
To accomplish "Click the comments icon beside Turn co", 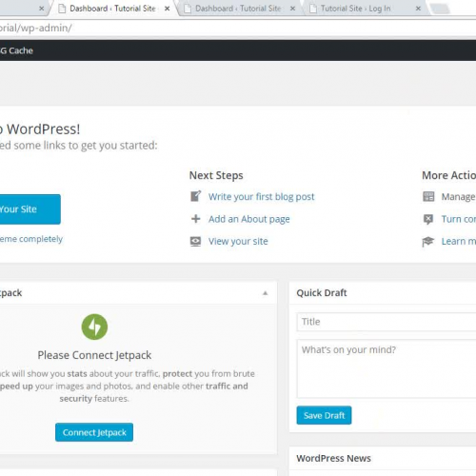I will (x=428, y=219).
